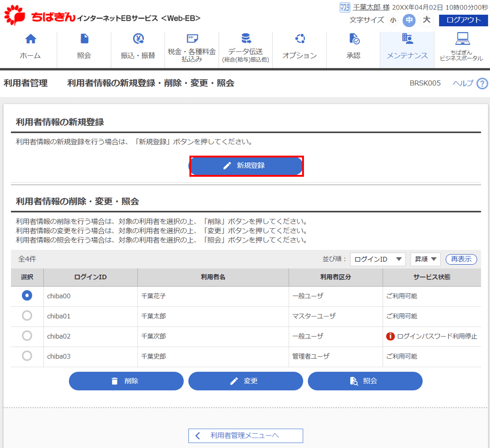The image size is (490, 448).
Task: Open ちばぎんビジネスポータル laptop icon
Action: pyautogui.click(x=462, y=39)
